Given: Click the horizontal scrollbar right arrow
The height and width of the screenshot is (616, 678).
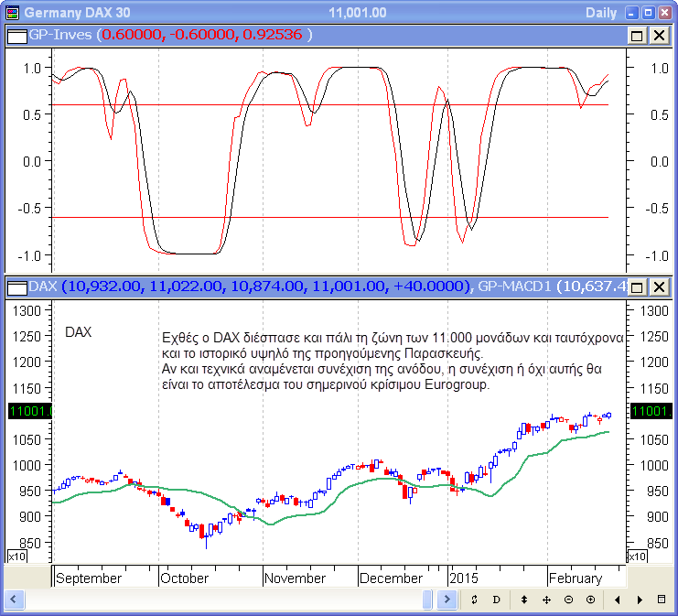Looking at the screenshot, I should tap(447, 600).
